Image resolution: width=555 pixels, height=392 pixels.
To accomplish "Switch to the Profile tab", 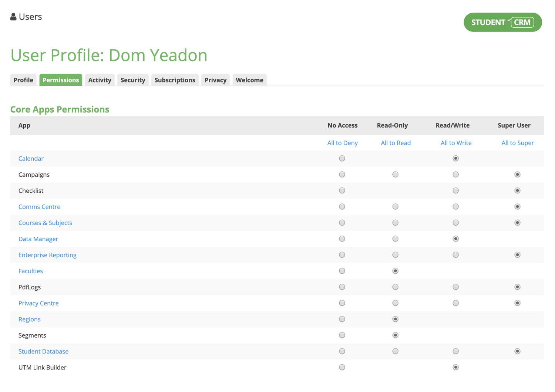I will (23, 80).
